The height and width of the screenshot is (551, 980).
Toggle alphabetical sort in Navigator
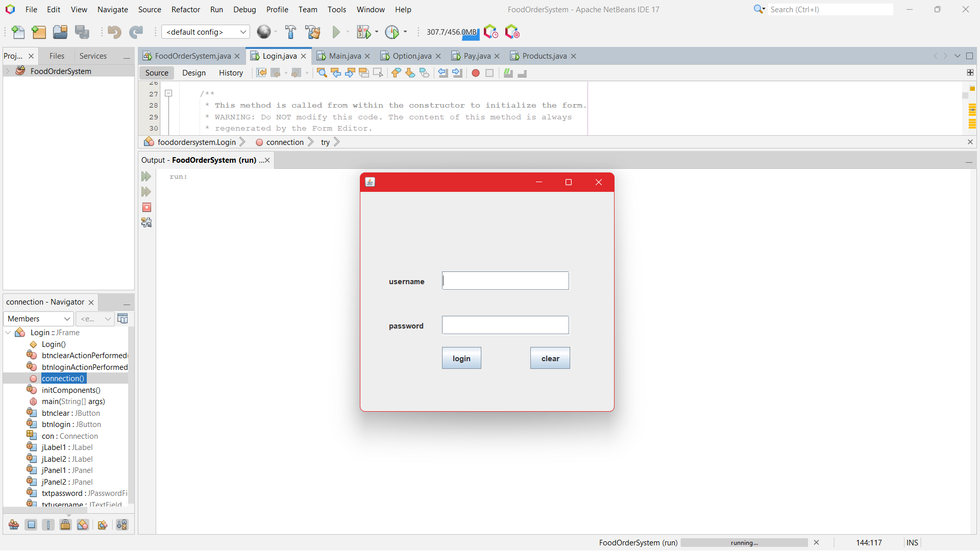pyautogui.click(x=121, y=525)
